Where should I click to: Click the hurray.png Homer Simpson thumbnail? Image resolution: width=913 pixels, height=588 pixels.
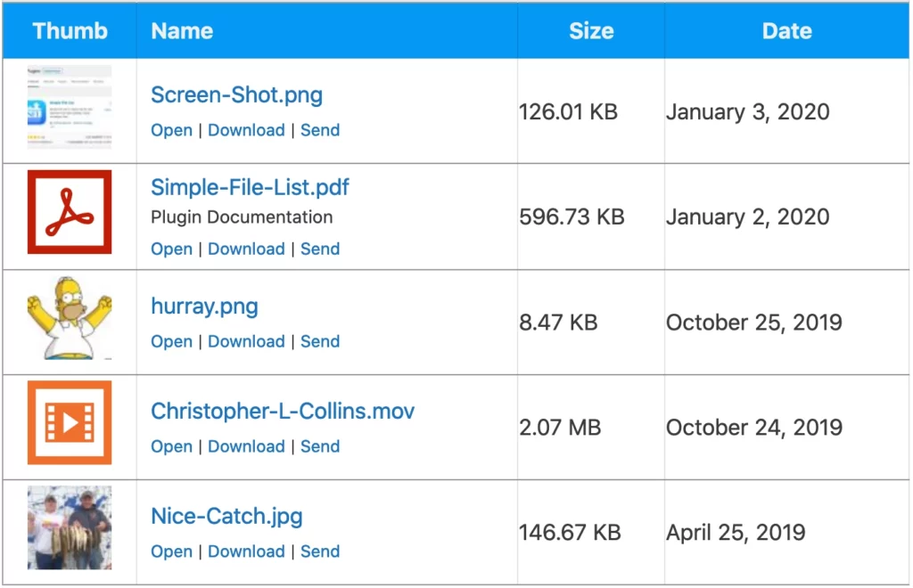click(x=70, y=321)
